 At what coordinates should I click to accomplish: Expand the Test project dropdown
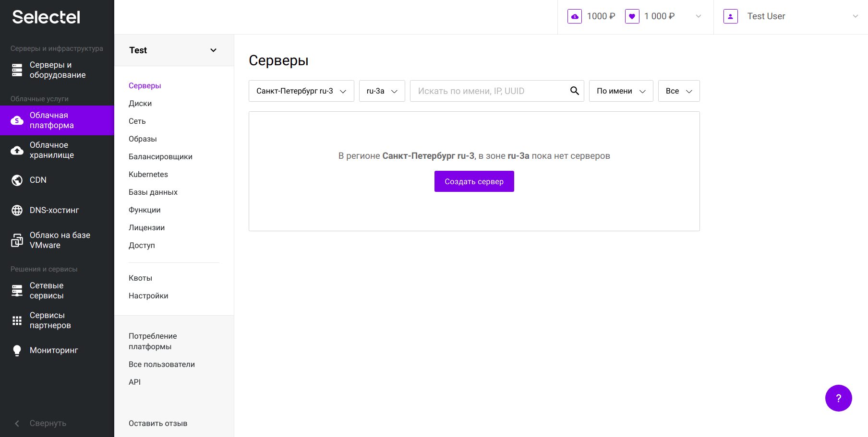tap(174, 50)
